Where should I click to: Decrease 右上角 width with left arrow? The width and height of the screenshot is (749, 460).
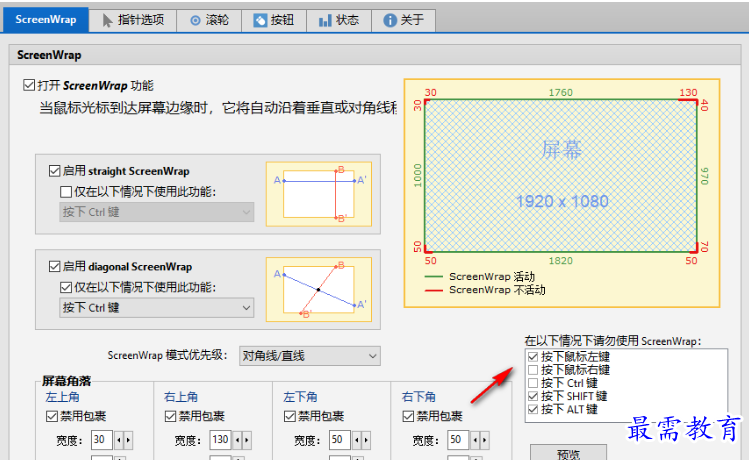click(237, 440)
